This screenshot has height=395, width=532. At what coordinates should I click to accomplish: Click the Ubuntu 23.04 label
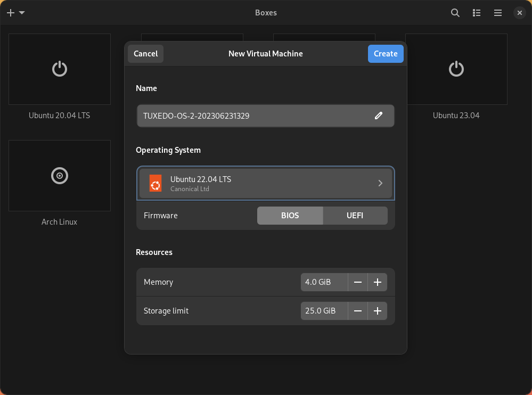point(456,116)
